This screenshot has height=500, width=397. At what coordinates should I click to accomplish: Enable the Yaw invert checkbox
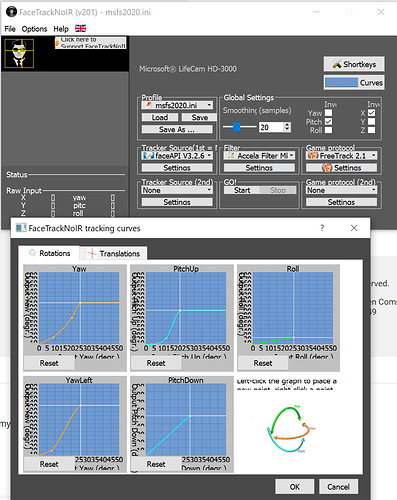(328, 113)
